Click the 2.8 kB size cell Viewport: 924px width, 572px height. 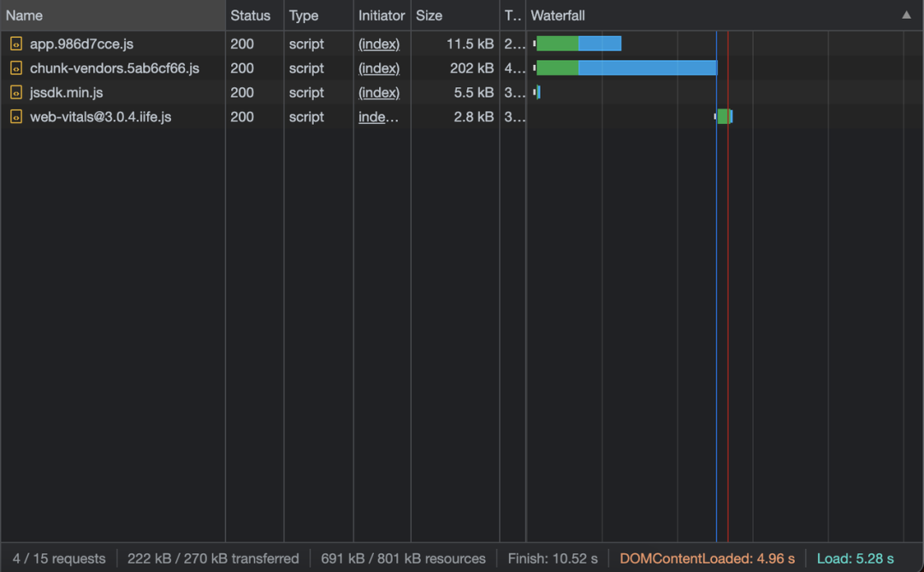[474, 116]
